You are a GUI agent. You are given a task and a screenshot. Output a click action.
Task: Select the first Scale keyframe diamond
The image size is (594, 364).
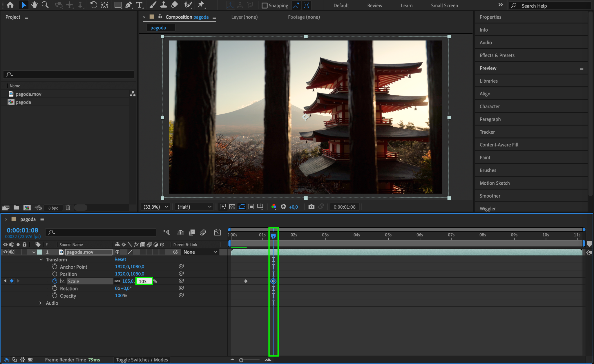[x=246, y=281]
